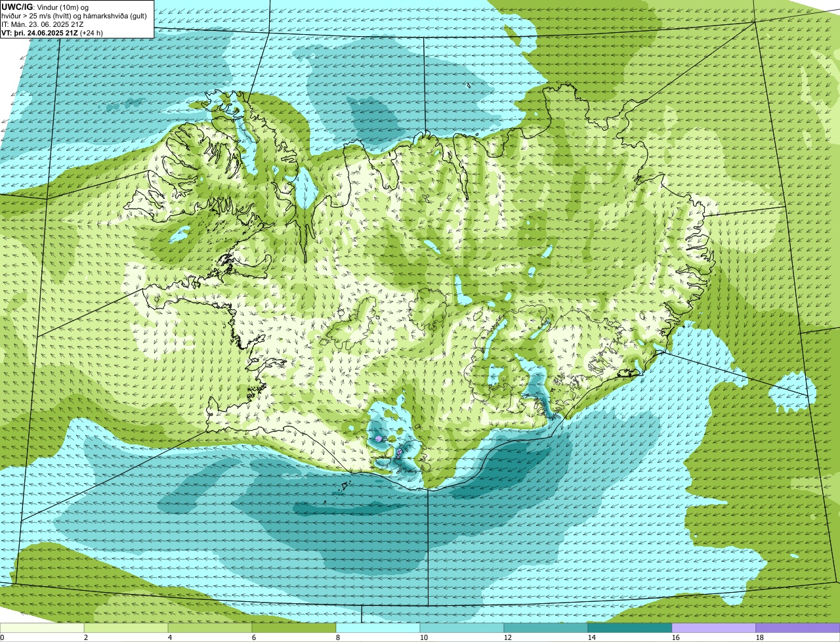Image resolution: width=840 pixels, height=642 pixels.
Task: Click the text 'hviður > 25 m/s (hvítt)'
Action: coord(39,15)
